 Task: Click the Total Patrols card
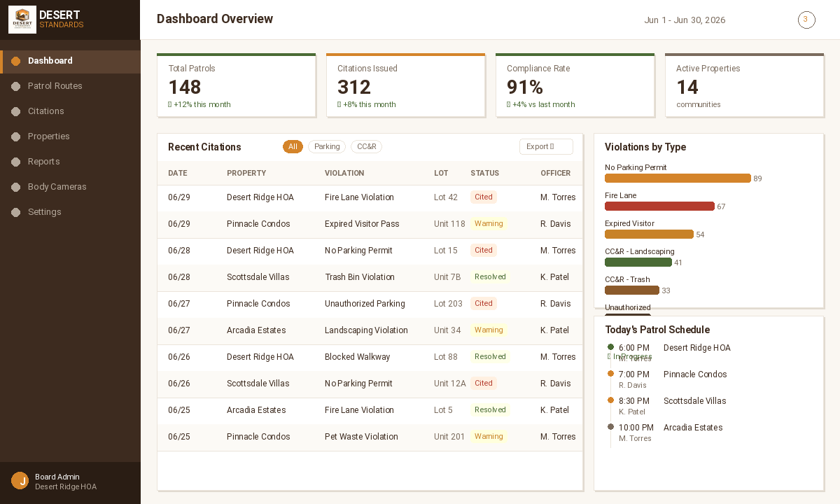pos(237,85)
